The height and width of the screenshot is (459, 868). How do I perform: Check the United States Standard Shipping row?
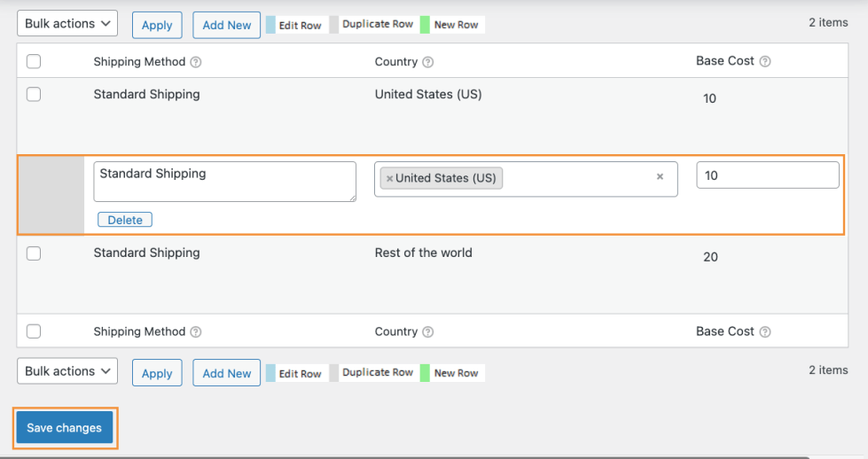pyautogui.click(x=34, y=95)
